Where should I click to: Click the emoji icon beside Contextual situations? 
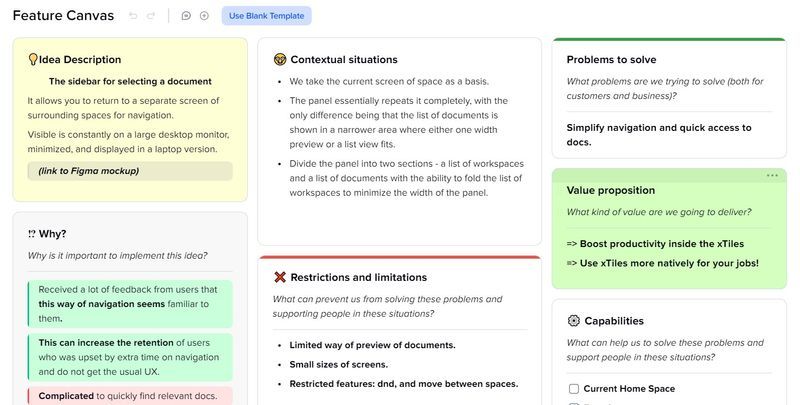click(x=280, y=60)
